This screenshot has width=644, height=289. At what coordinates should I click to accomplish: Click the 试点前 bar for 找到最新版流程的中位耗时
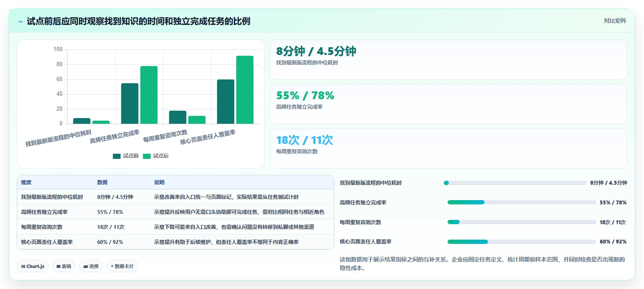click(x=82, y=121)
